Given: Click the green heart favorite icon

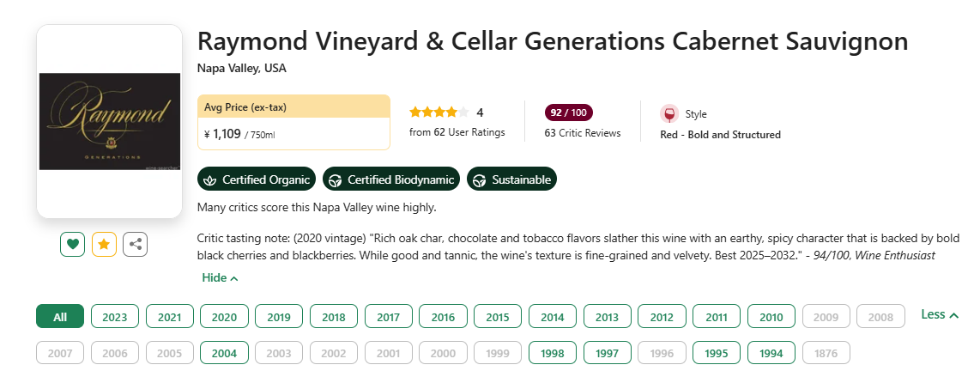Looking at the screenshot, I should [72, 244].
